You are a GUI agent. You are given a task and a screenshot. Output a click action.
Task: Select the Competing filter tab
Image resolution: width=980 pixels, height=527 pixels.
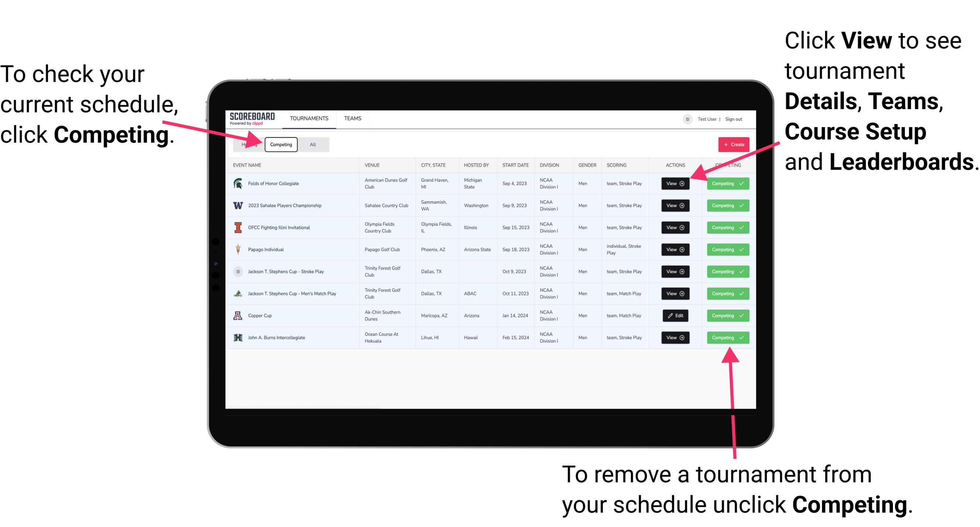pos(280,144)
